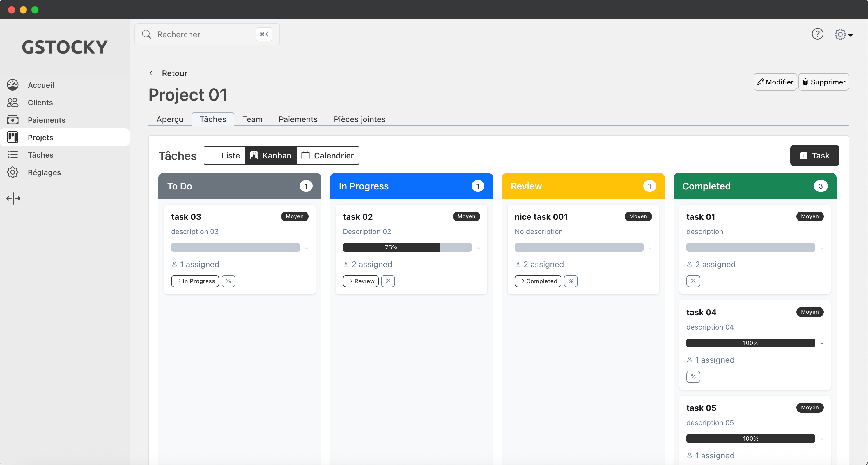Viewport: 868px width, 465px height.
Task: Keep Kanban view selected
Action: click(271, 156)
